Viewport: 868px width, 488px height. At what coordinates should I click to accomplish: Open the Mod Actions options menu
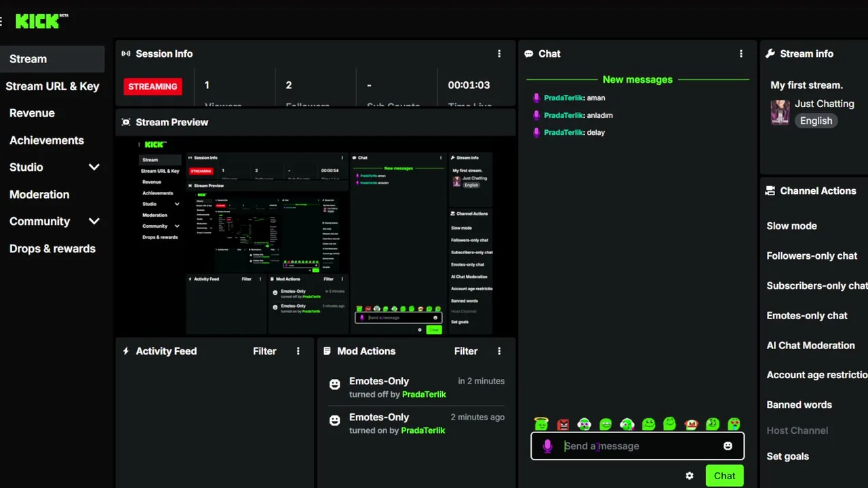pyautogui.click(x=499, y=351)
